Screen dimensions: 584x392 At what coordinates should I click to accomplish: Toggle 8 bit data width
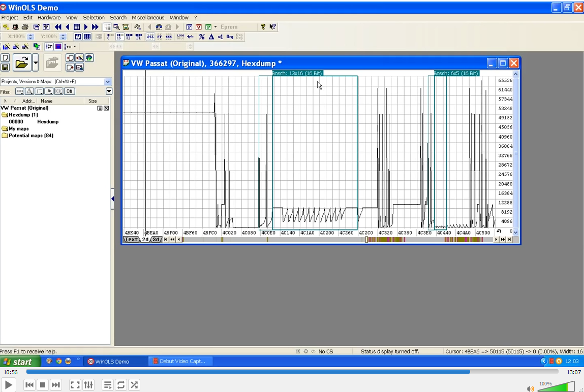click(x=109, y=37)
